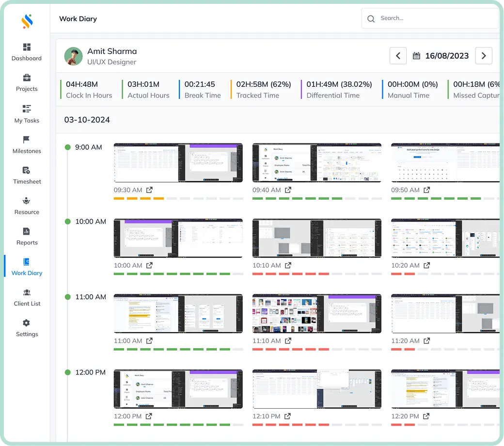504x446 pixels.
Task: Open the 09:30 AM screenshot thumbnail
Action: click(x=178, y=163)
